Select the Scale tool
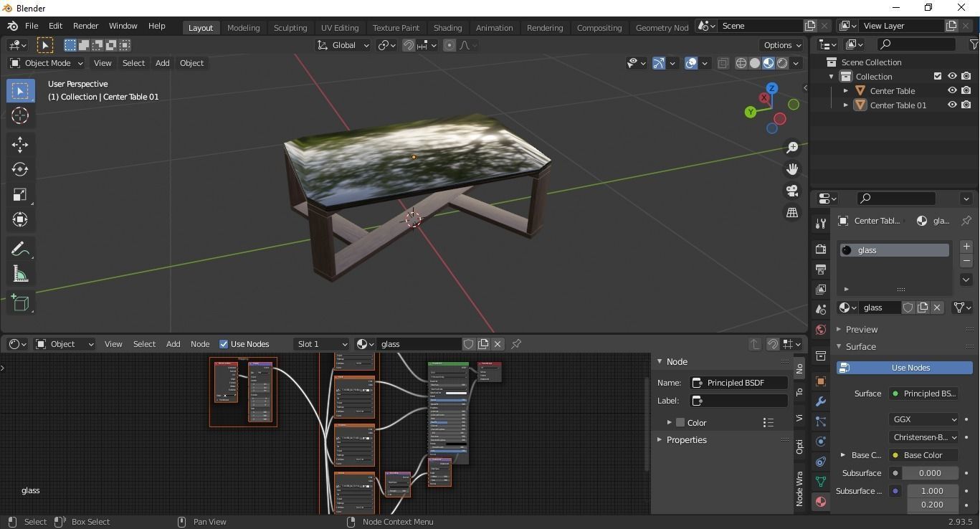 [x=20, y=194]
